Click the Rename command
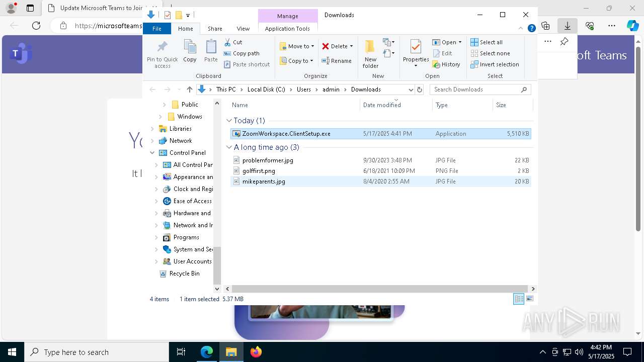 pyautogui.click(x=337, y=61)
